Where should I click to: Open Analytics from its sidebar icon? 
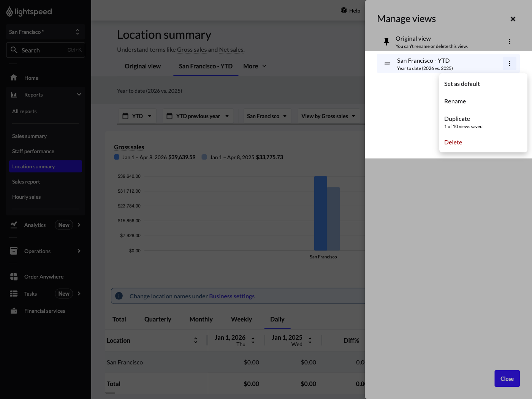(14, 225)
